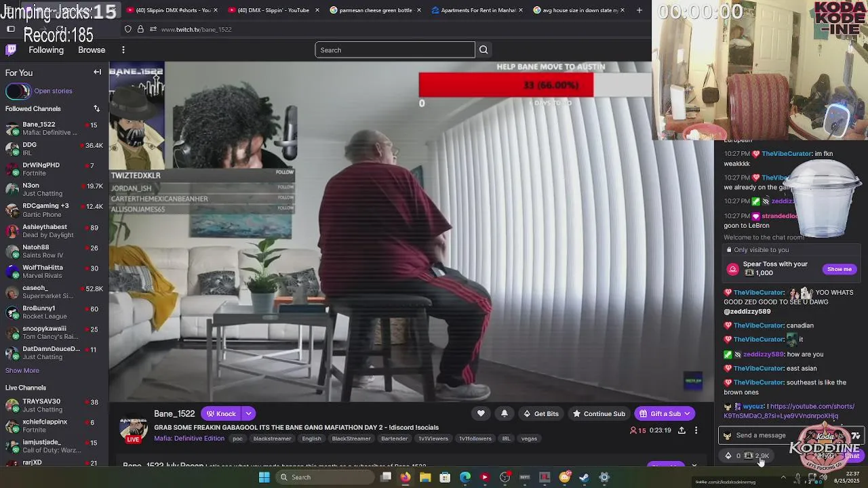Open File Explorer from the taskbar
Viewport: 868px width, 488px height.
(425, 477)
